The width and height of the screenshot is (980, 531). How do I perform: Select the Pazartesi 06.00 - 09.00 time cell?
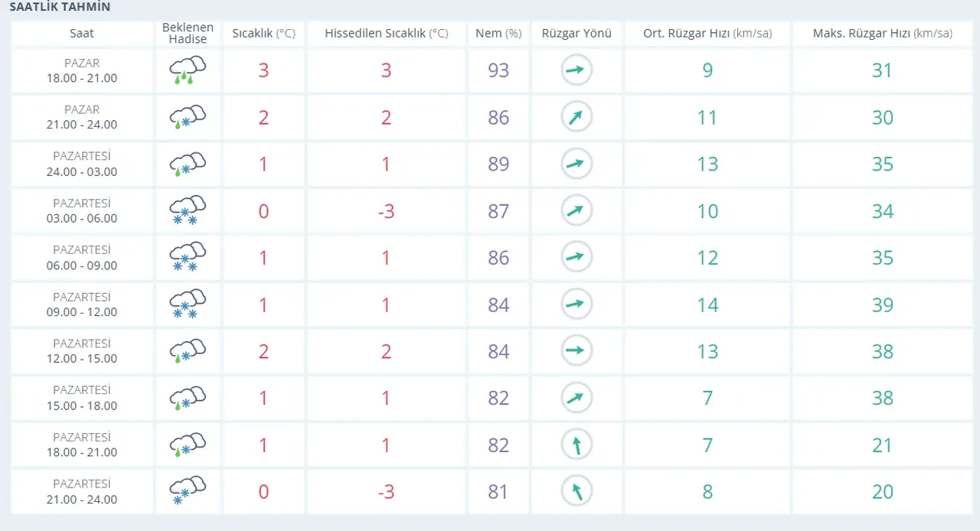pos(82,258)
